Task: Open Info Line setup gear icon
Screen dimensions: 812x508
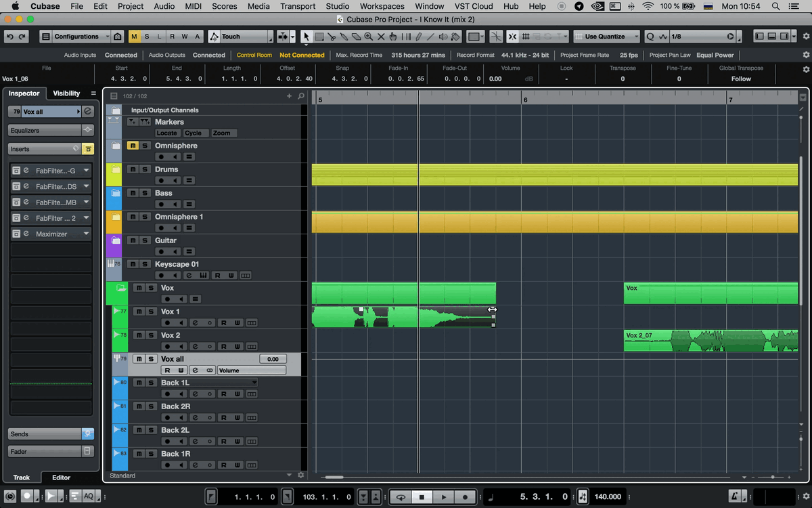Action: click(x=805, y=69)
